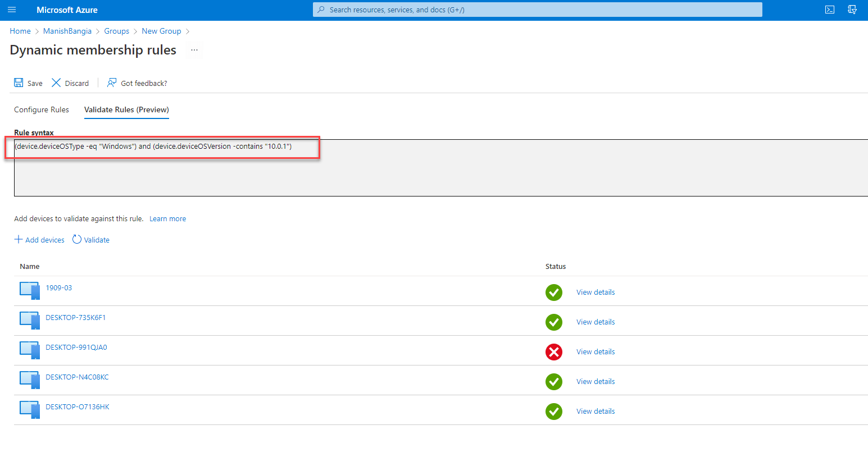Launch Cloud Shell from the top bar
Viewport: 868px width, 466px height.
point(829,10)
